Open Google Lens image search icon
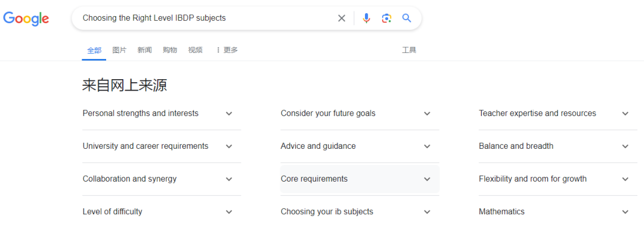Image resolution: width=644 pixels, height=231 pixels. coord(386,18)
